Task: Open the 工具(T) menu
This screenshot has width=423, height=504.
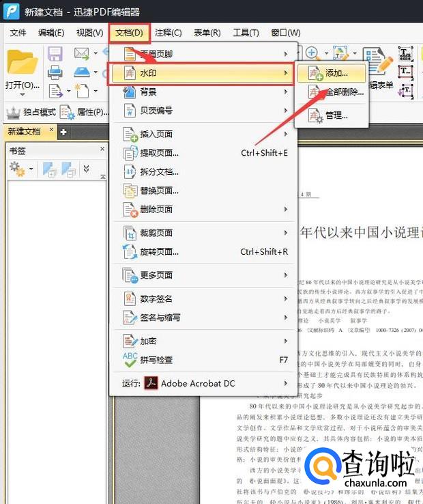Action: click(246, 33)
